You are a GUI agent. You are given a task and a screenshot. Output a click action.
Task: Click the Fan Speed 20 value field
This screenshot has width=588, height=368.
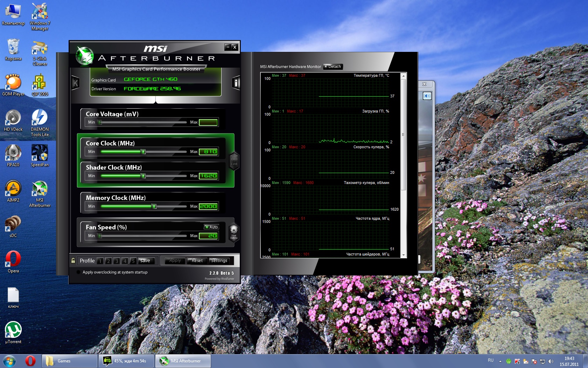pyautogui.click(x=208, y=236)
